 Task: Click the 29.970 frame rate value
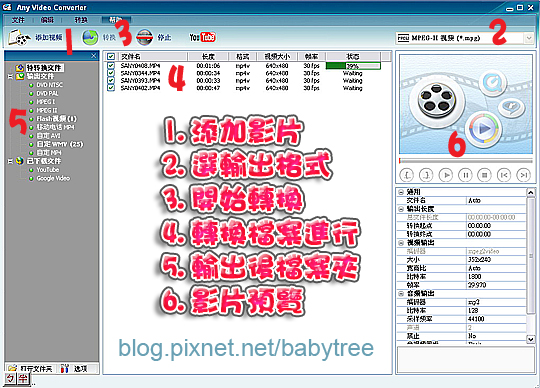[x=477, y=285]
